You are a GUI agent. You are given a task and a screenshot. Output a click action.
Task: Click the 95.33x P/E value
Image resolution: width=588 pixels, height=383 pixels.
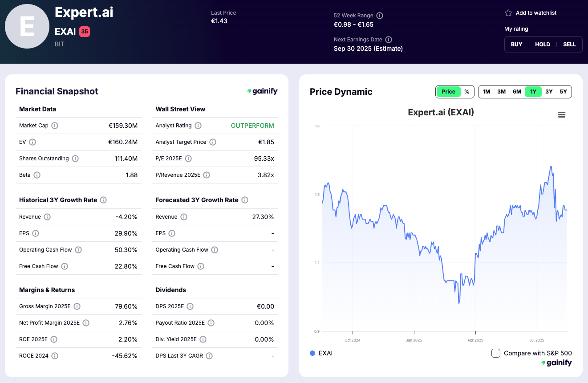[263, 159]
